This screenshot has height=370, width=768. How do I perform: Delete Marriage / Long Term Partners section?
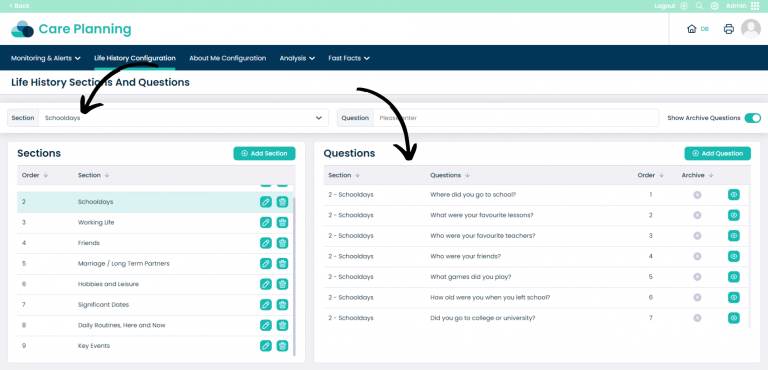tap(282, 264)
